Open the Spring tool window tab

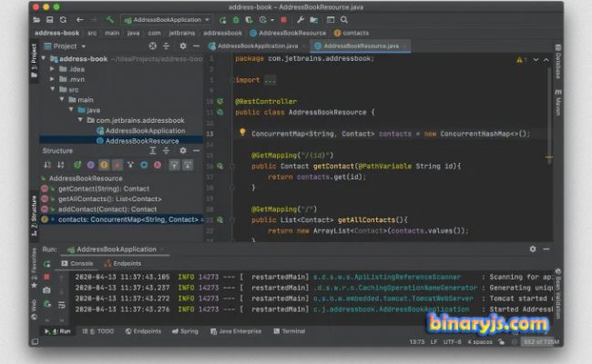coord(185,331)
